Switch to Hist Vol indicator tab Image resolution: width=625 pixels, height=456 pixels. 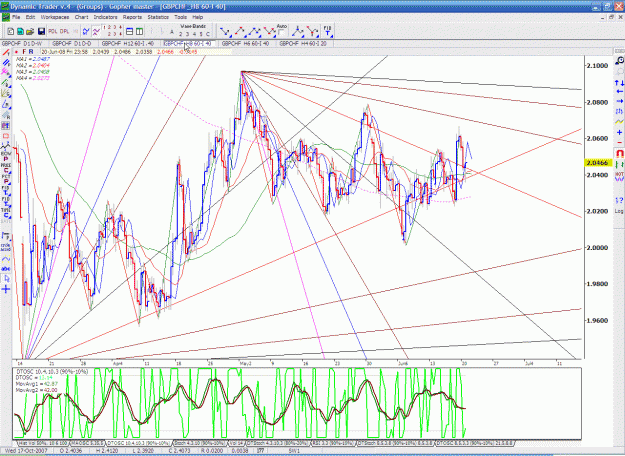point(43,443)
